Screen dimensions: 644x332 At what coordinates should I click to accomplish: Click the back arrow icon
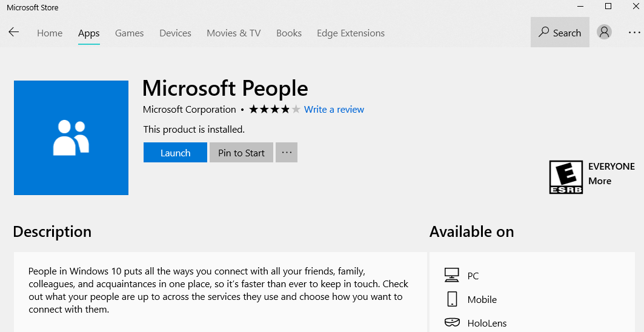point(14,33)
